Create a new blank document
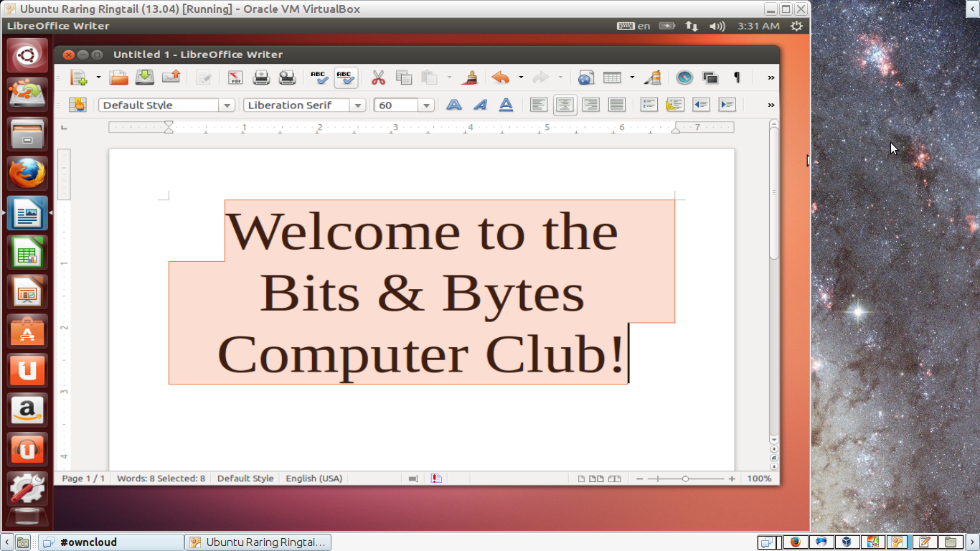Image resolution: width=980 pixels, height=551 pixels. click(80, 77)
